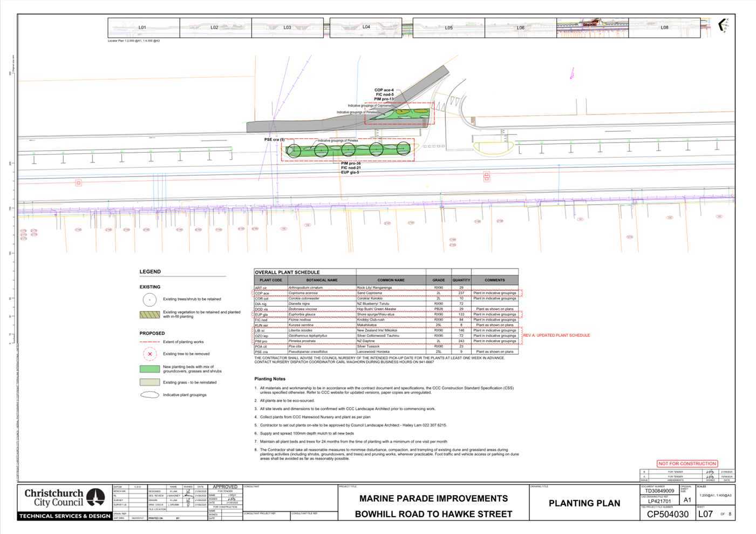Click the NOT FOR CONSTRUCTION stamp

point(687,463)
